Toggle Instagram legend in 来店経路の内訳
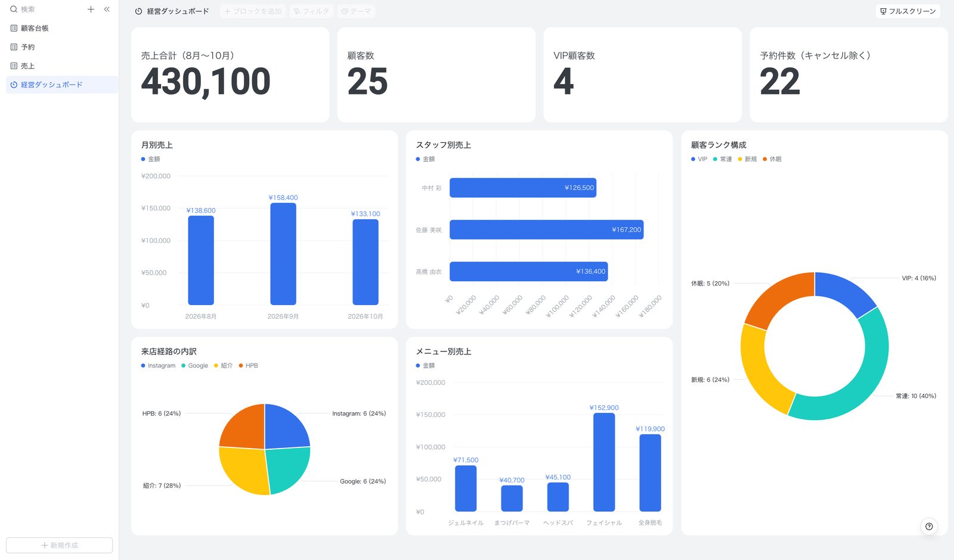The width and height of the screenshot is (954, 560). point(158,366)
